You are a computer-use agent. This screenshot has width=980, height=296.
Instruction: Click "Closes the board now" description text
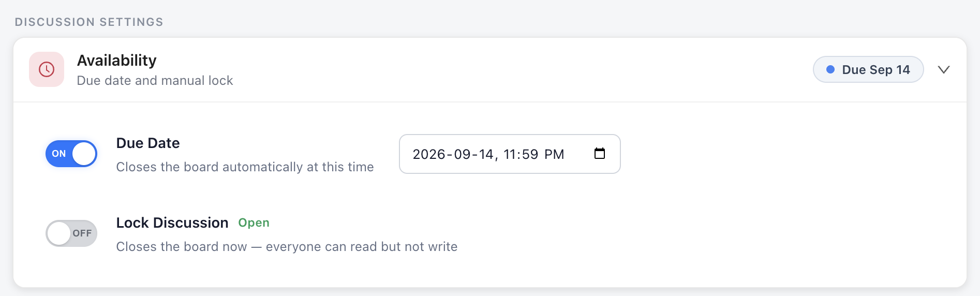click(x=182, y=247)
